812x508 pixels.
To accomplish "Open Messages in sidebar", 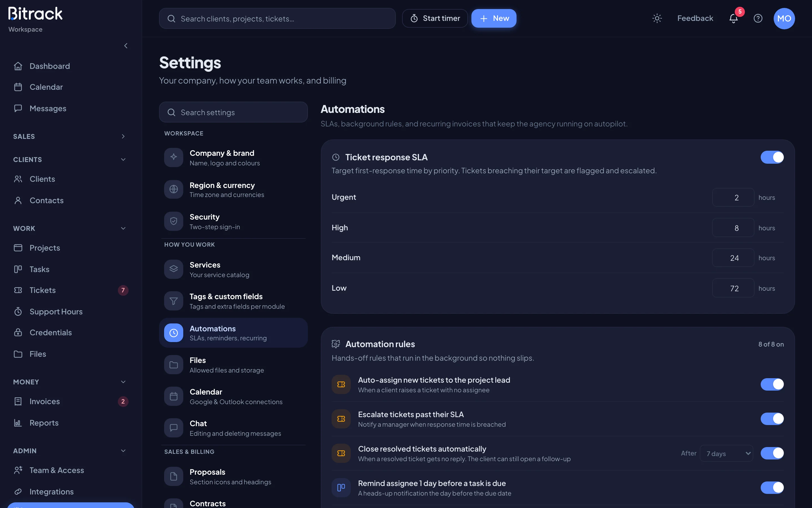I will (x=70, y=109).
